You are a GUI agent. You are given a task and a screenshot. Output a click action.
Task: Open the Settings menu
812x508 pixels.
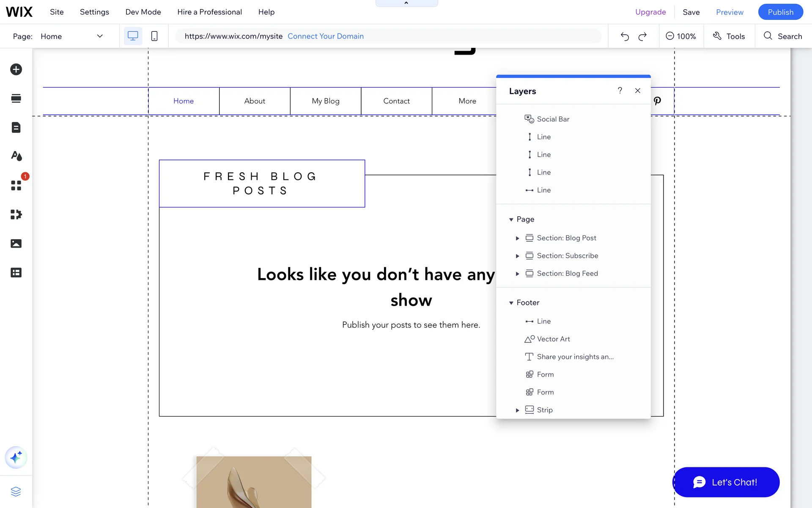tap(94, 12)
